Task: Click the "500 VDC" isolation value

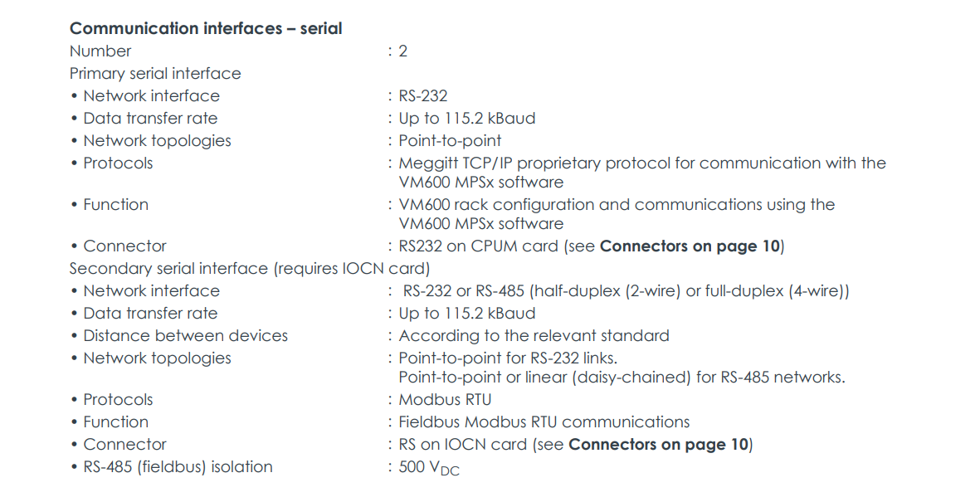Action: [429, 468]
